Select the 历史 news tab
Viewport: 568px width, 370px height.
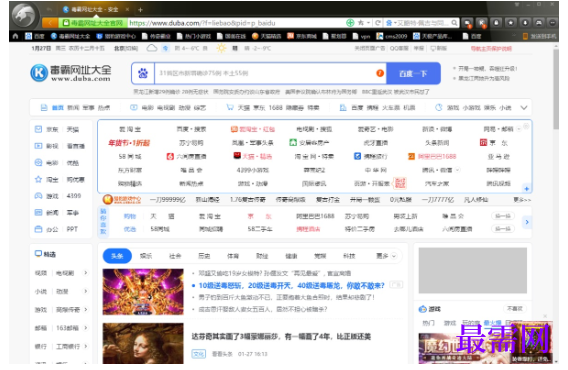(204, 256)
